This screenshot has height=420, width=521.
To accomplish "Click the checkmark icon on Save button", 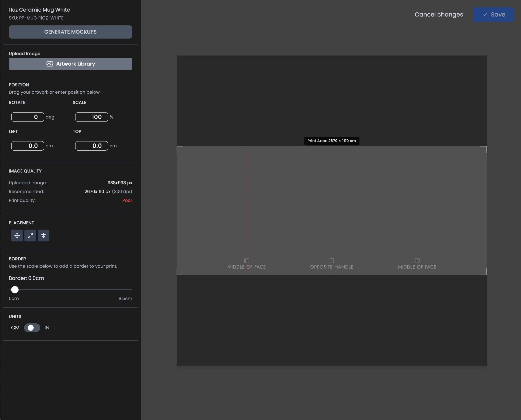I will 485,14.
